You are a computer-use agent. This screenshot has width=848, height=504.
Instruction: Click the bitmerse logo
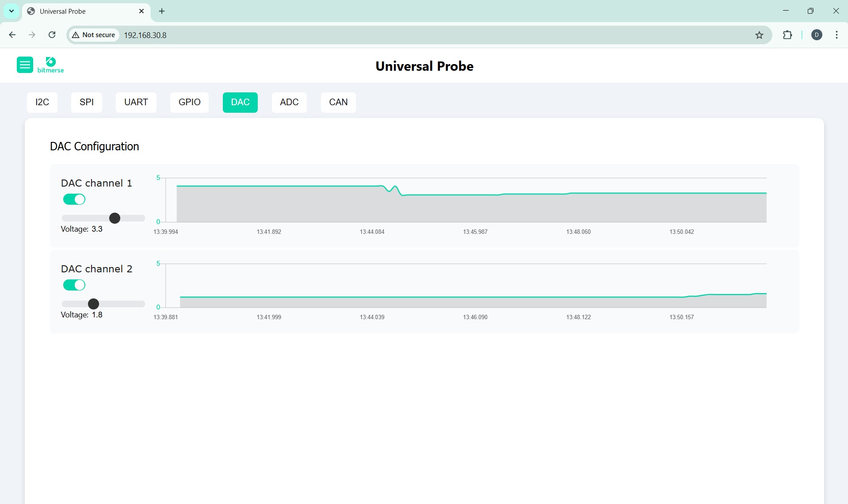tap(50, 65)
